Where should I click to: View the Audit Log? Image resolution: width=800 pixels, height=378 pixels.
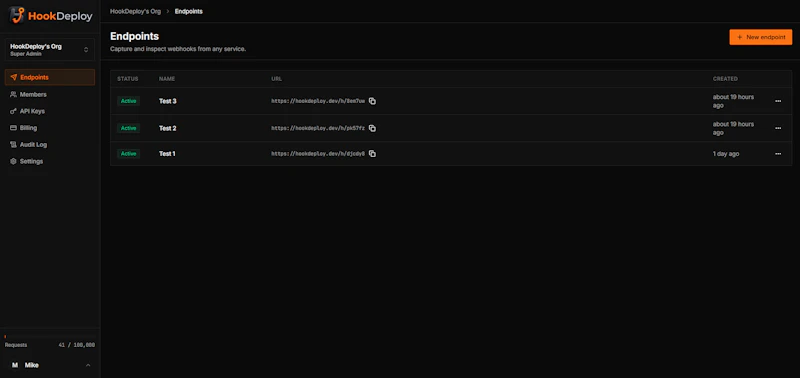(x=50, y=144)
